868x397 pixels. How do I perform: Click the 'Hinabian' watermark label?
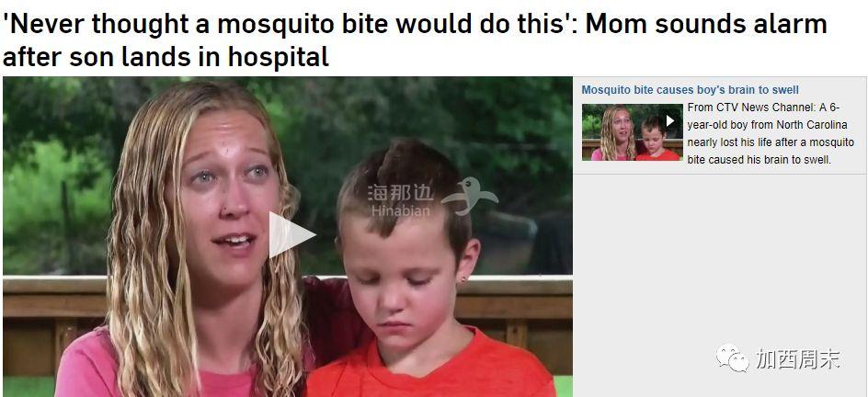point(400,210)
